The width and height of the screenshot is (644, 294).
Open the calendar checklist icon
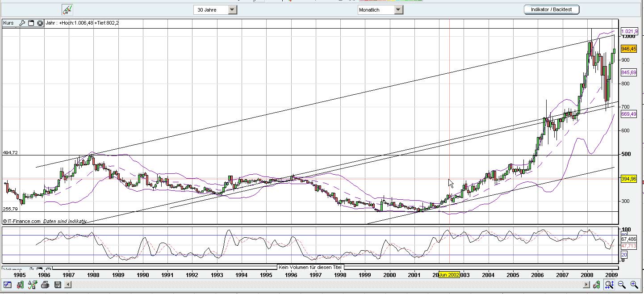pyautogui.click(x=7, y=285)
